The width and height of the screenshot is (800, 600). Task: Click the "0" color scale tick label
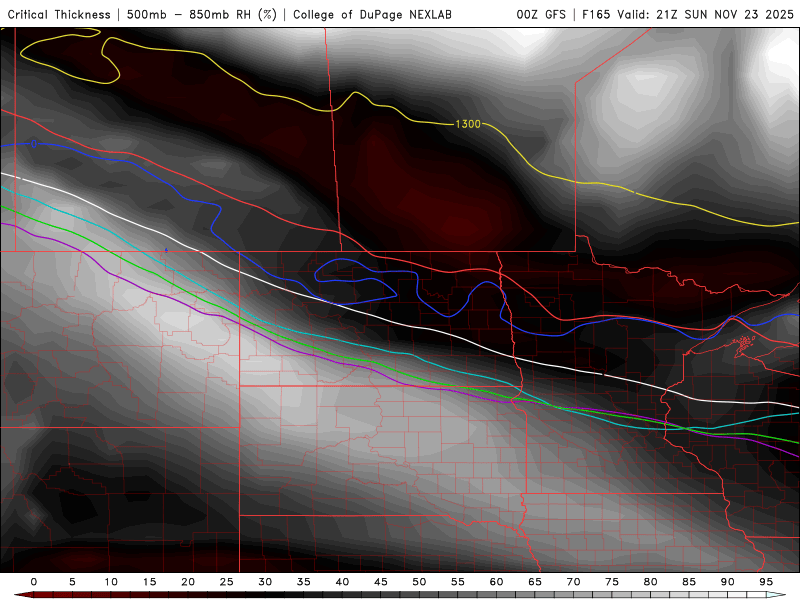pyautogui.click(x=34, y=582)
